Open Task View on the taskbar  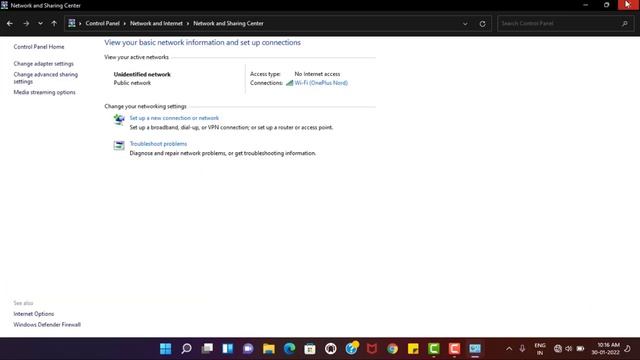pos(207,349)
